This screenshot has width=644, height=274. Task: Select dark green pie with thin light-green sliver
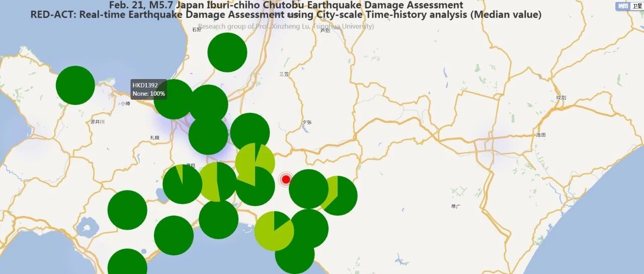(x=182, y=184)
